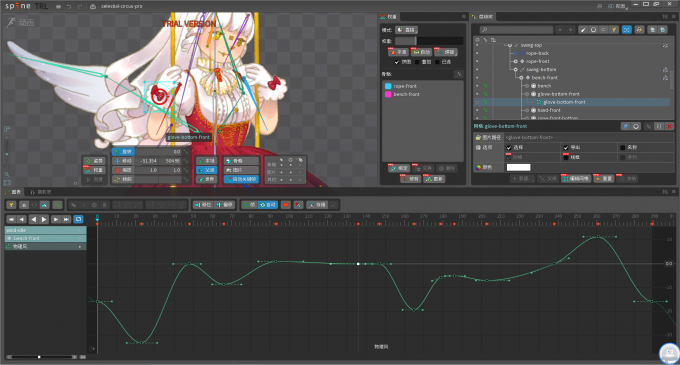Click the graph filter funnel icon
Viewport: 680px width, 365px height.
[x=11, y=205]
